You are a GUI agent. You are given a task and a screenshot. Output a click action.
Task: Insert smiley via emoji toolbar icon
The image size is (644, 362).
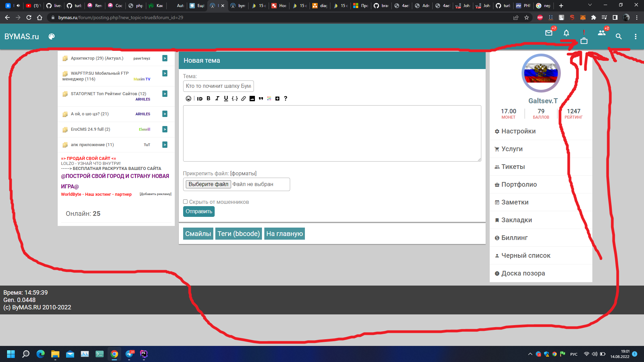[x=189, y=99]
